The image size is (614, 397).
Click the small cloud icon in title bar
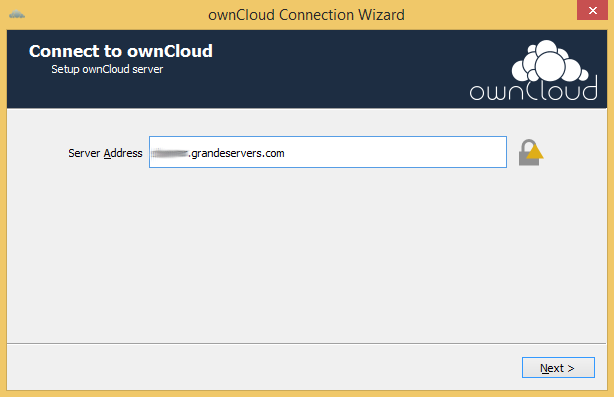point(17,15)
